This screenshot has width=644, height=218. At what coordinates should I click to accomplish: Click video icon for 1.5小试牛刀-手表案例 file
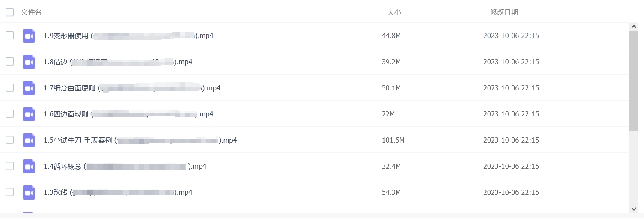29,140
